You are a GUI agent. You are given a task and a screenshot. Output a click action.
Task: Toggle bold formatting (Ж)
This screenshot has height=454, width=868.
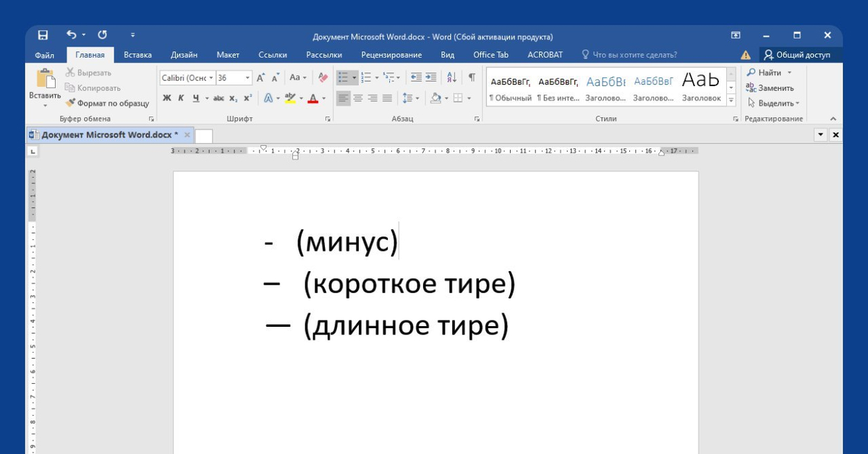click(x=167, y=98)
